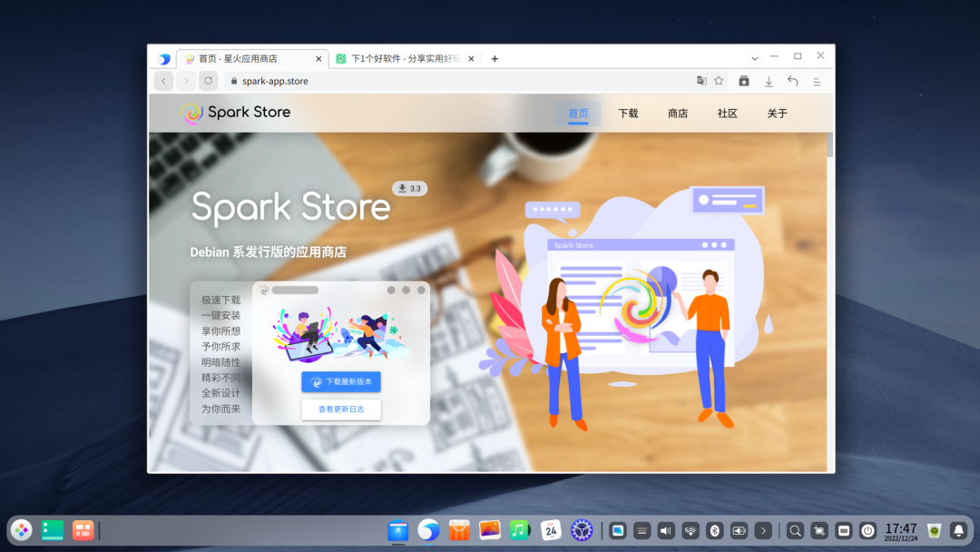
Task: Click the battery power tray icon
Action: click(x=740, y=531)
